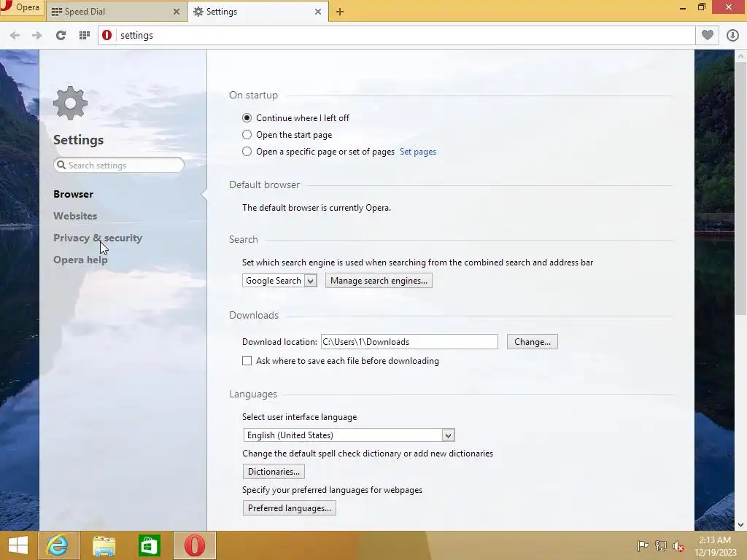Image resolution: width=747 pixels, height=560 pixels.
Task: Click the Downloads section heading
Action: (254, 315)
